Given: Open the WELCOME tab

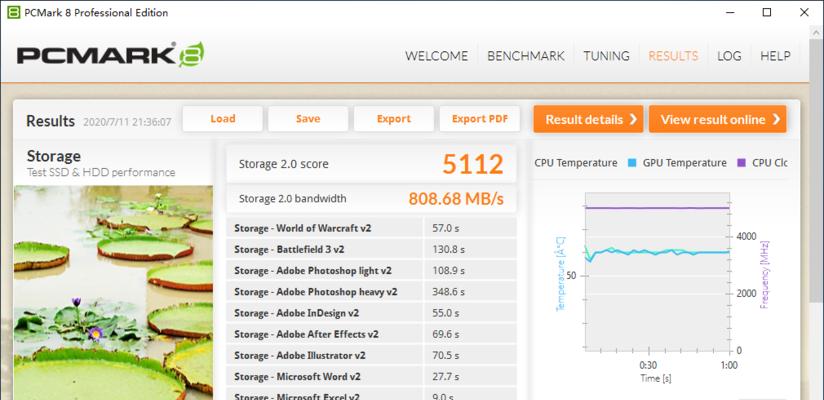Looking at the screenshot, I should click(436, 56).
